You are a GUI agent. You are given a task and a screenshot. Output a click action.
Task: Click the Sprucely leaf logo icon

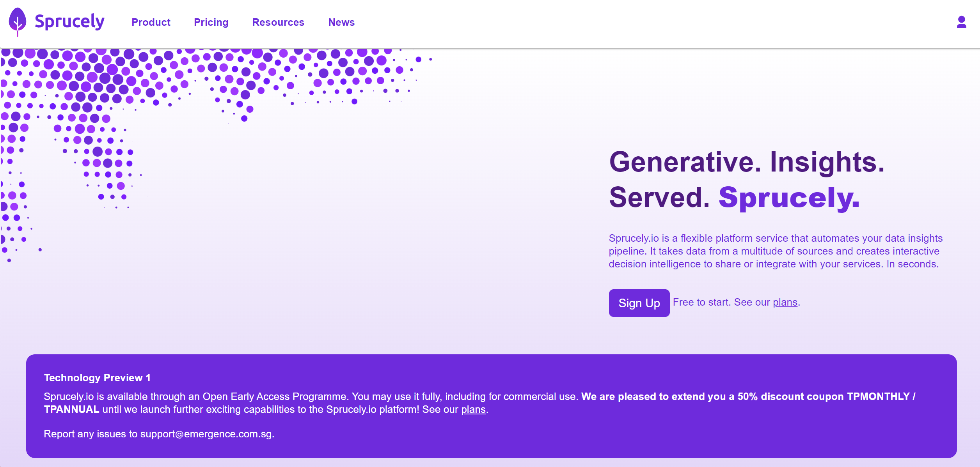[x=18, y=22]
